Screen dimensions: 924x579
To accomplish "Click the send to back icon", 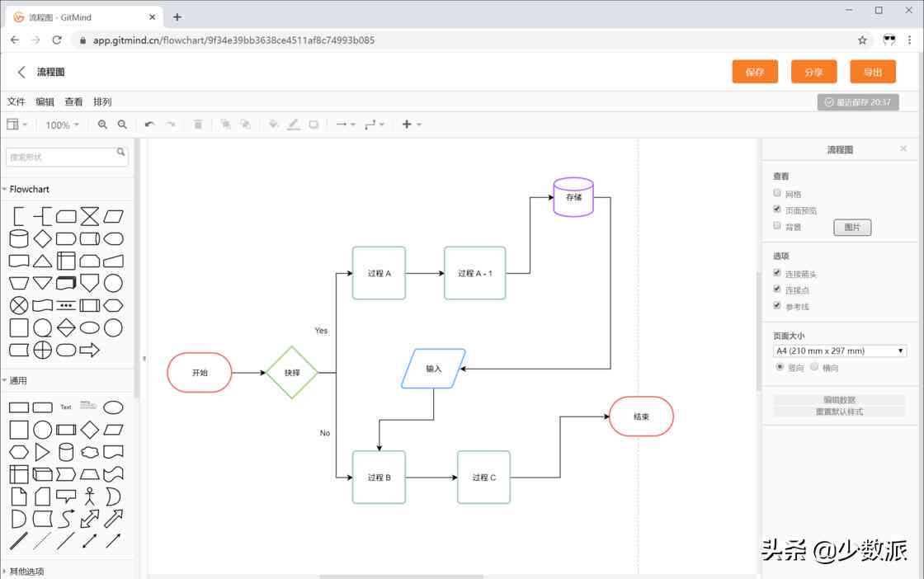I will pos(245,125).
